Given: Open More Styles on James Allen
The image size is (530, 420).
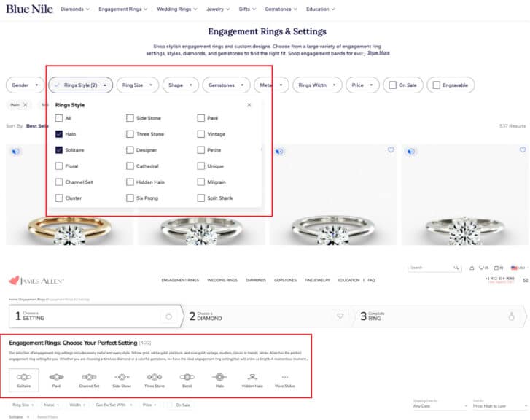Looking at the screenshot, I should pos(285,380).
